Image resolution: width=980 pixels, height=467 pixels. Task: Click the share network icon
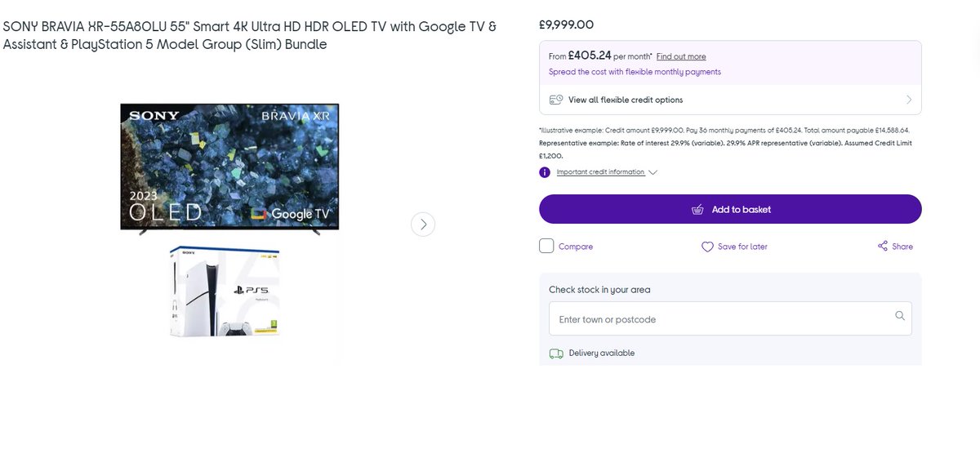pos(883,246)
